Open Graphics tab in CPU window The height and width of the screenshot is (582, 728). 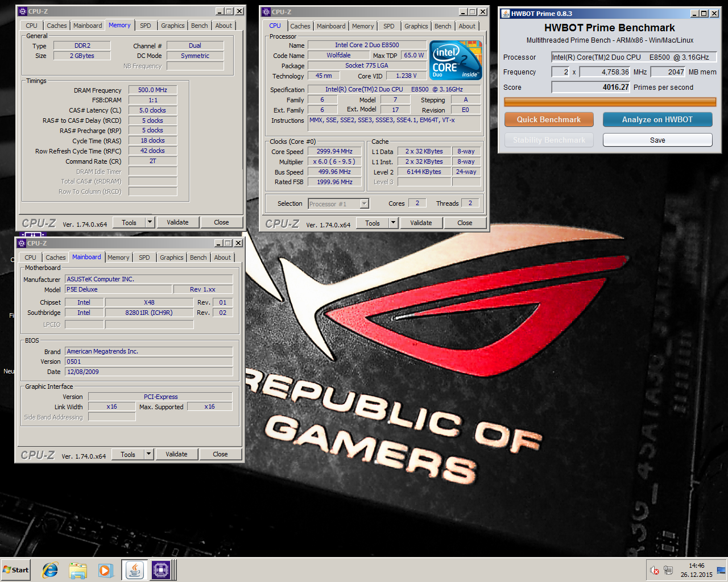416,26
